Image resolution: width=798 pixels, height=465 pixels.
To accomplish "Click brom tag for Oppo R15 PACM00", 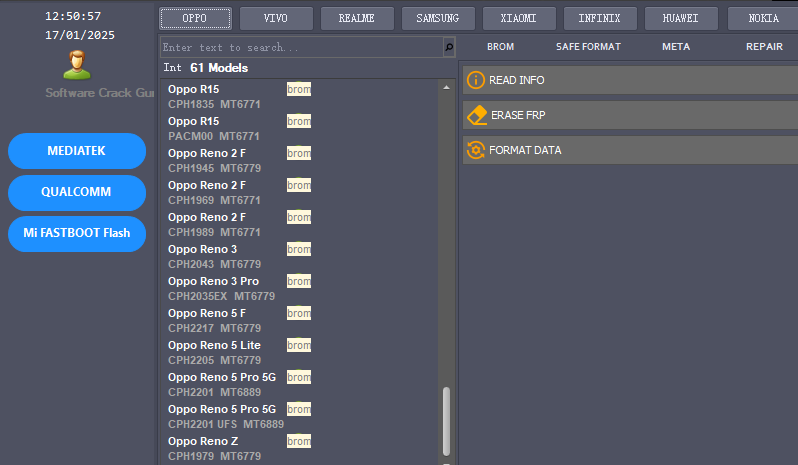I will tap(299, 121).
